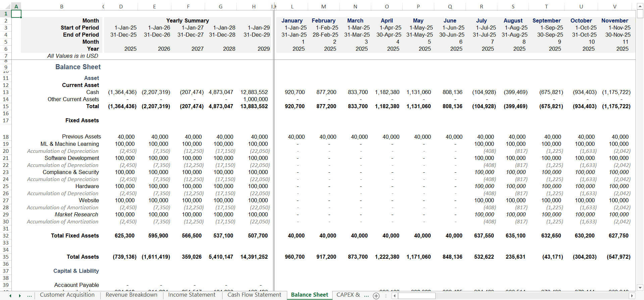
Task: Click the 'Fixed Assets' label
Action: tap(82, 121)
